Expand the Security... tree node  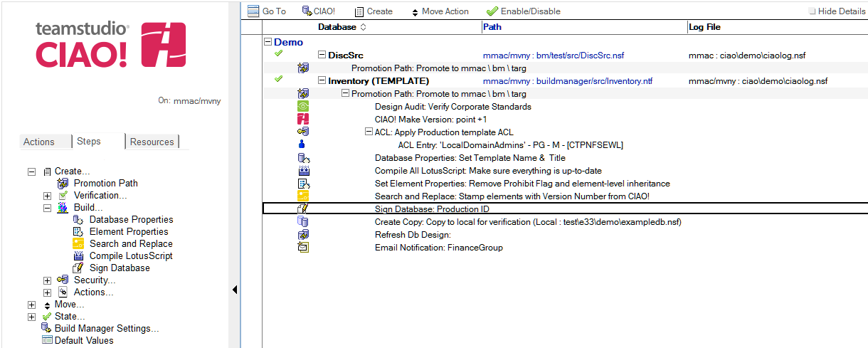click(x=47, y=280)
